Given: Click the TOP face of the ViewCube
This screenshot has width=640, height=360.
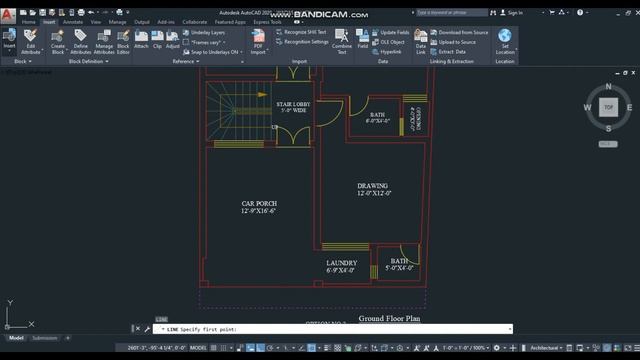Looking at the screenshot, I should (608, 107).
